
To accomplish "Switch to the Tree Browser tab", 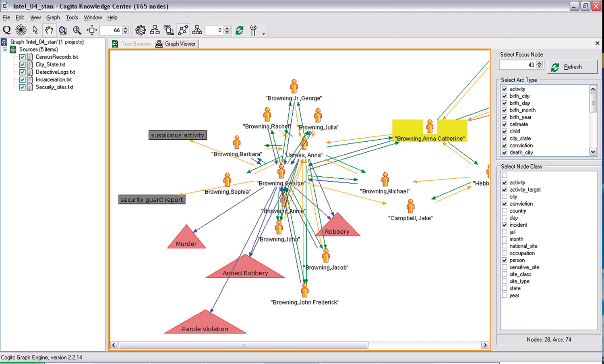I will pyautogui.click(x=132, y=44).
